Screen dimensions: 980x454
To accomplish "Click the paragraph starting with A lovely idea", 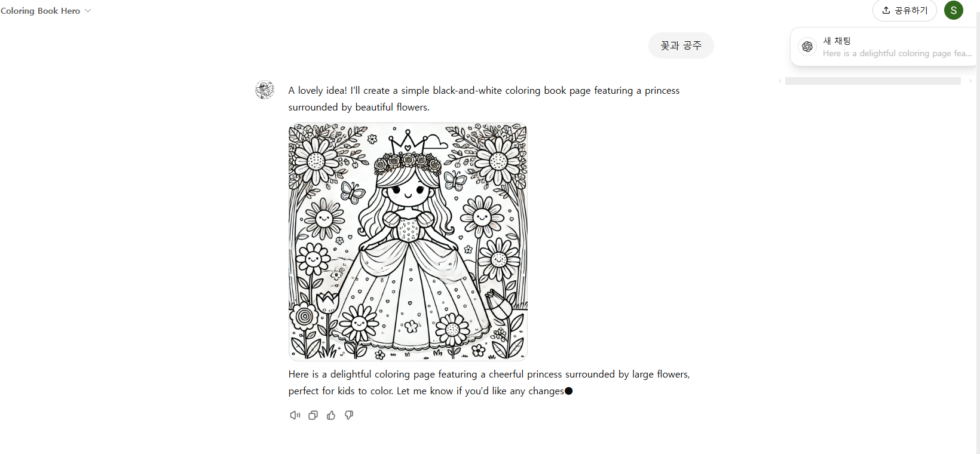I will tap(484, 99).
